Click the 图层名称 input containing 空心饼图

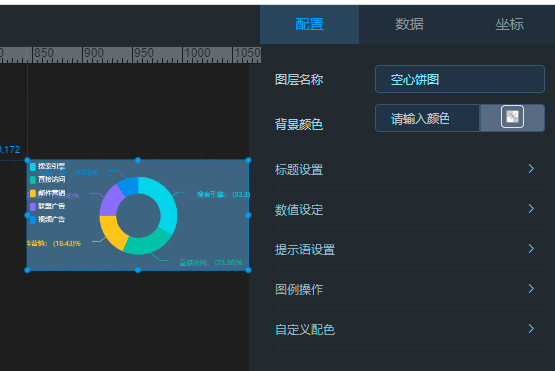tap(460, 79)
